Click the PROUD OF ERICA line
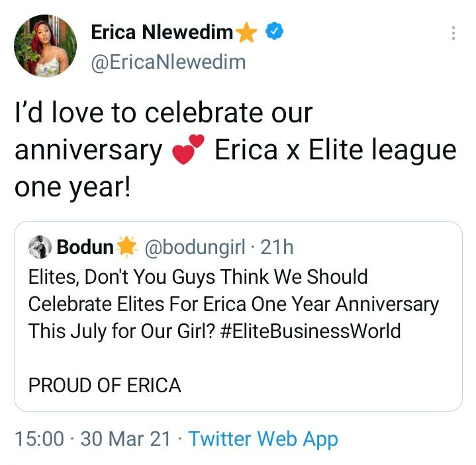Viewport: 476px width, 465px height. (x=105, y=385)
